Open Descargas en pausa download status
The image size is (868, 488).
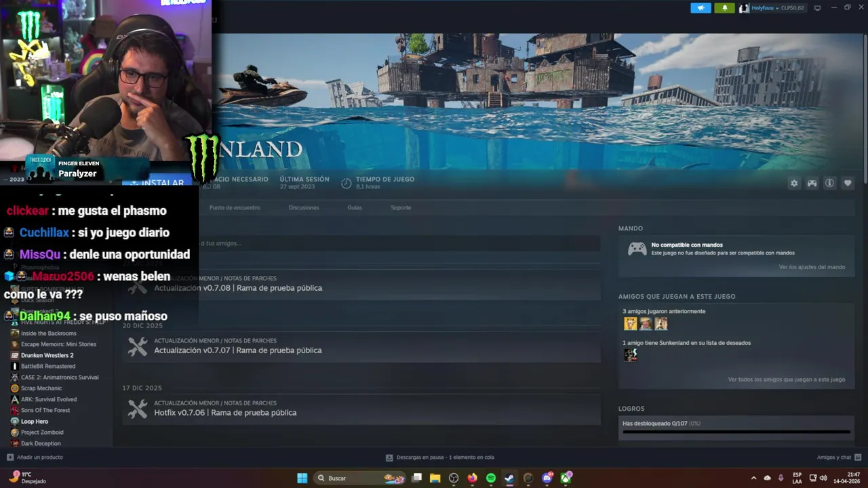[440, 457]
